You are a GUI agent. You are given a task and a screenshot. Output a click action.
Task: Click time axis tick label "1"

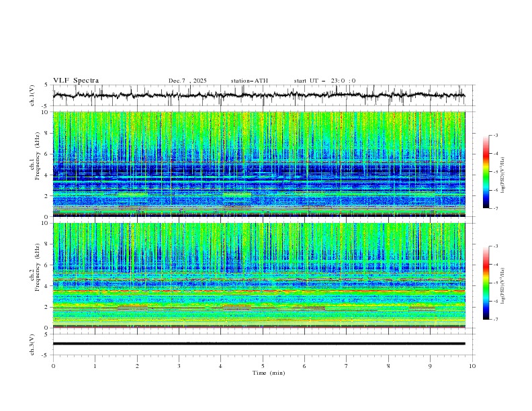(x=95, y=366)
